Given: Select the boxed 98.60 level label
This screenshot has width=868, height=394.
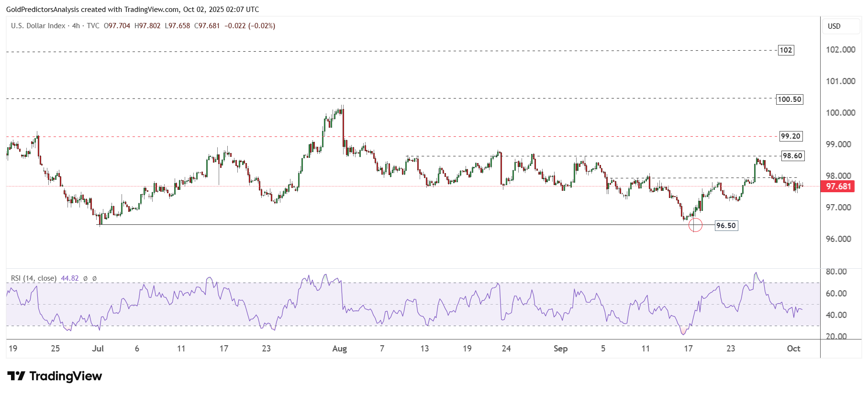Looking at the screenshot, I should [x=792, y=156].
